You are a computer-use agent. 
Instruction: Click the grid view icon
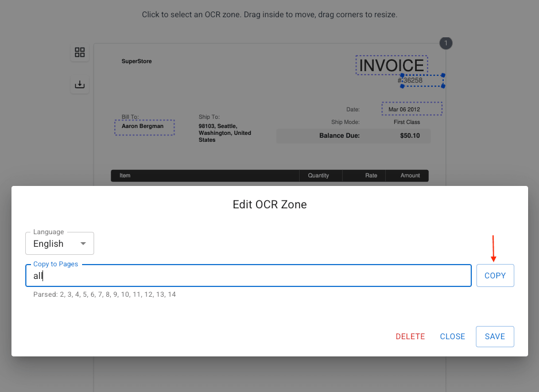[x=80, y=53]
